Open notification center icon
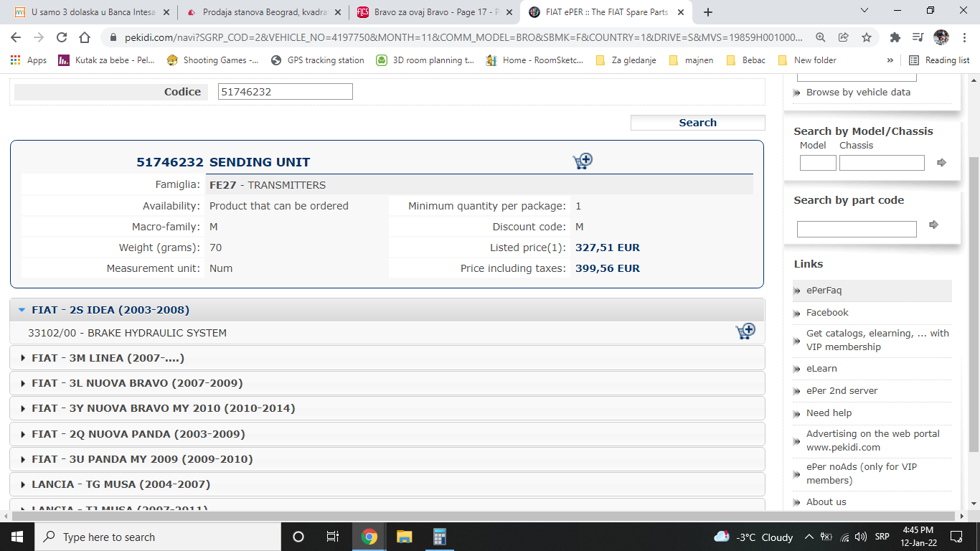The image size is (980, 551). (956, 537)
